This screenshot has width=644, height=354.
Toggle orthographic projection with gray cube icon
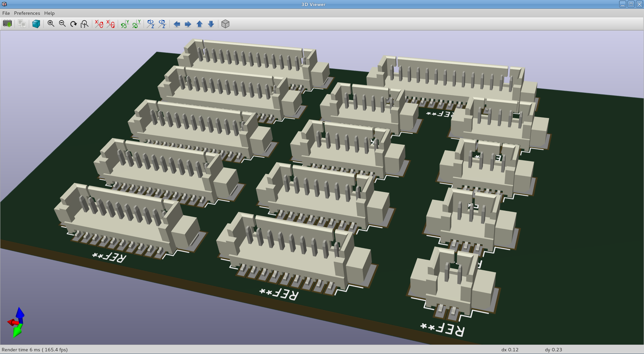pos(225,24)
